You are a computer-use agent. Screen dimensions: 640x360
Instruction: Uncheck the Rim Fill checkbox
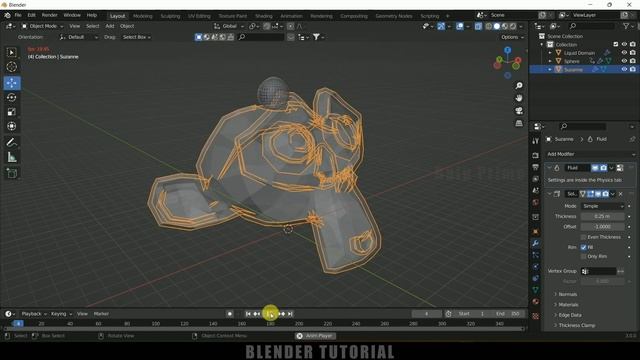coord(583,247)
